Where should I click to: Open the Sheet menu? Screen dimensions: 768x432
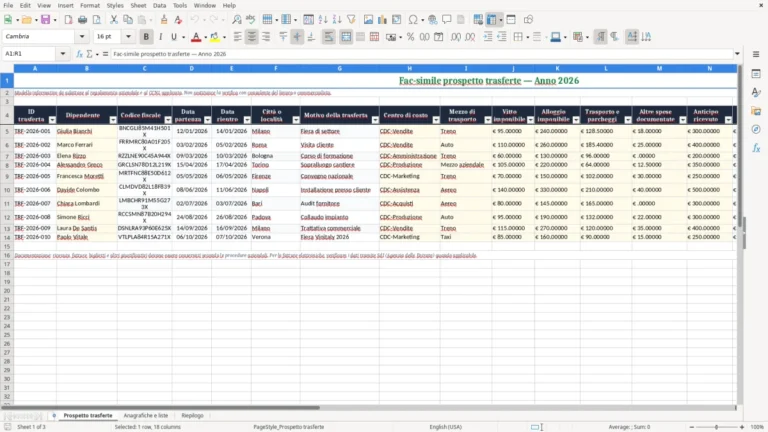(x=138, y=5)
